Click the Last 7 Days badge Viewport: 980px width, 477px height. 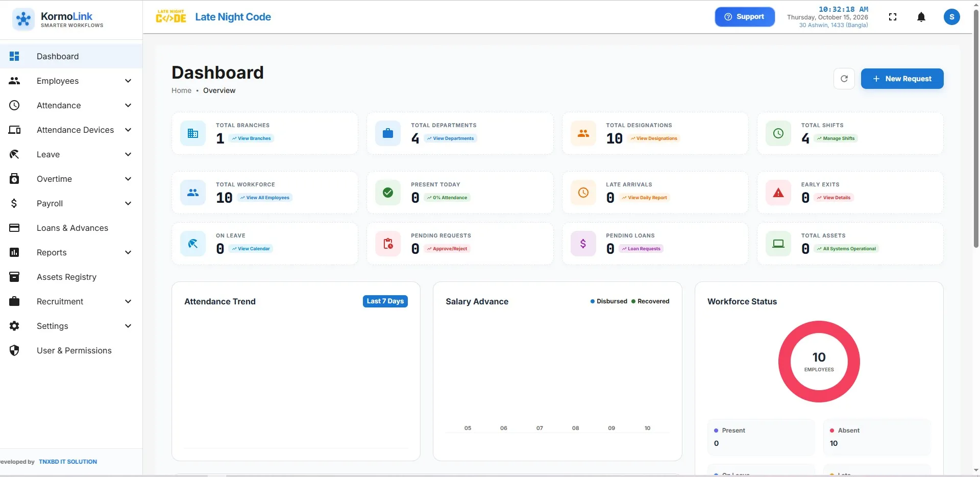tap(385, 301)
